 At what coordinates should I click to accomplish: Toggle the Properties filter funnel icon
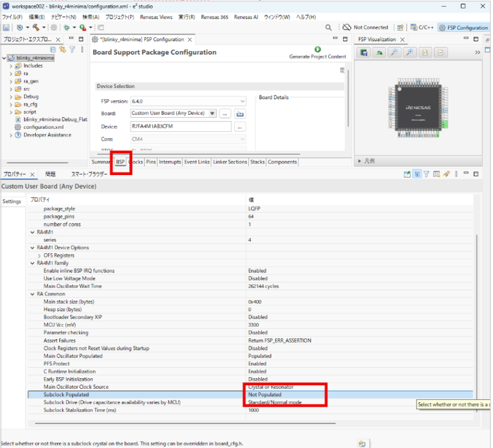click(426, 174)
